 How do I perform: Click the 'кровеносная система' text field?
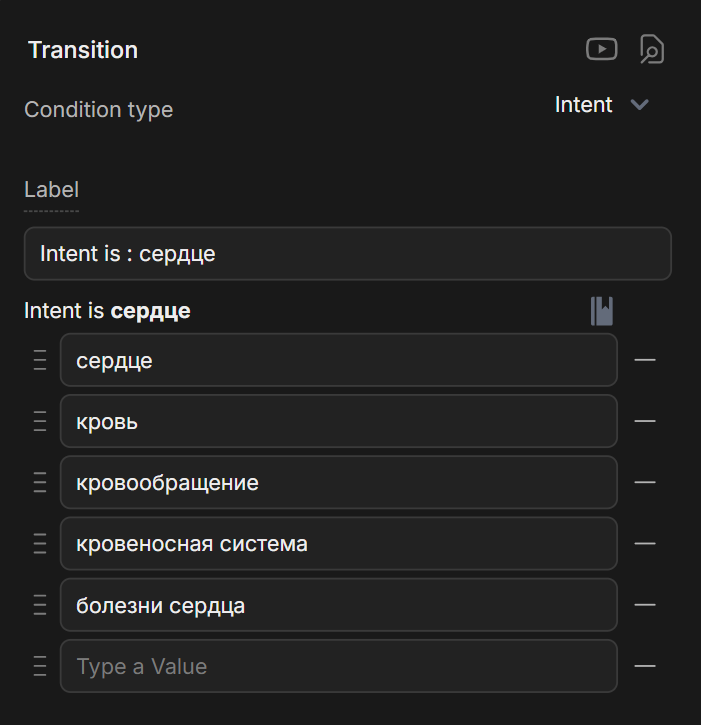338,543
